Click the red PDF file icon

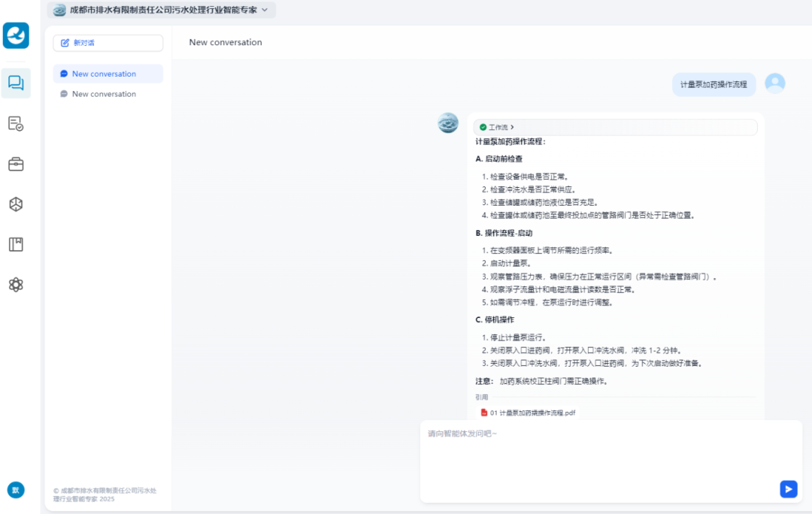coord(483,413)
